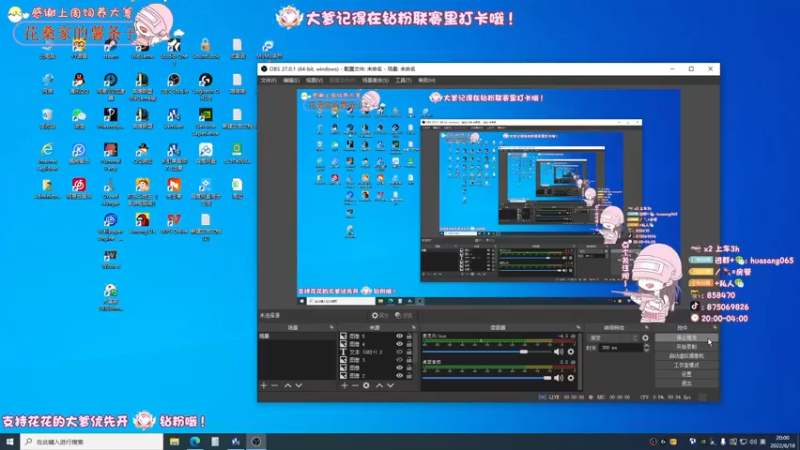Toggle visibility eye of source 图像 5
The width and height of the screenshot is (800, 450).
point(399,336)
